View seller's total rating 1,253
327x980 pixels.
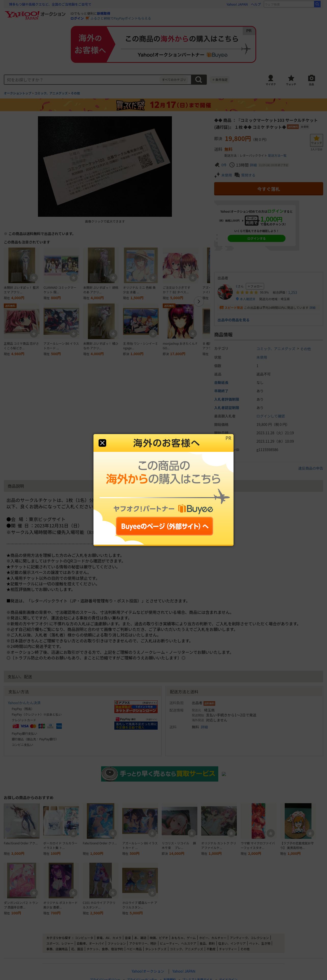click(x=292, y=293)
